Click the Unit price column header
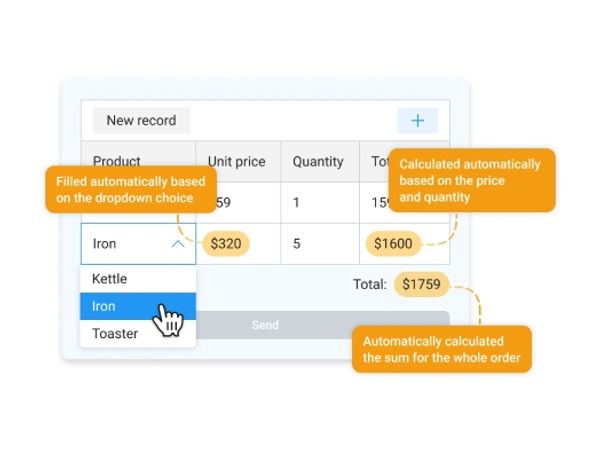This screenshot has height=449, width=600. pos(236,161)
